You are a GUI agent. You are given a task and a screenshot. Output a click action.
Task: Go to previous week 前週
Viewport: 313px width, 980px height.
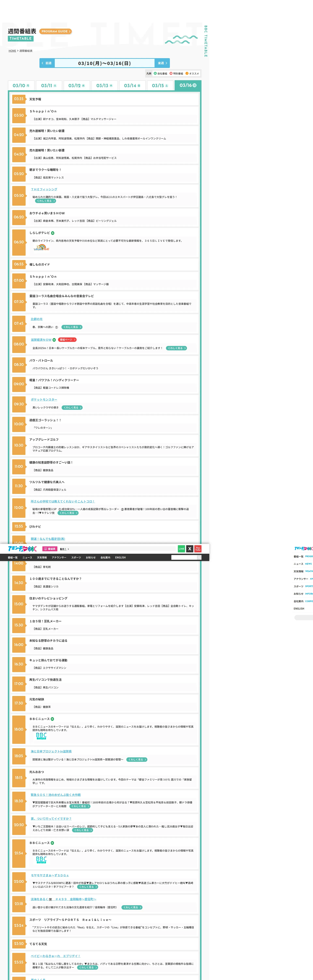[x=47, y=63]
